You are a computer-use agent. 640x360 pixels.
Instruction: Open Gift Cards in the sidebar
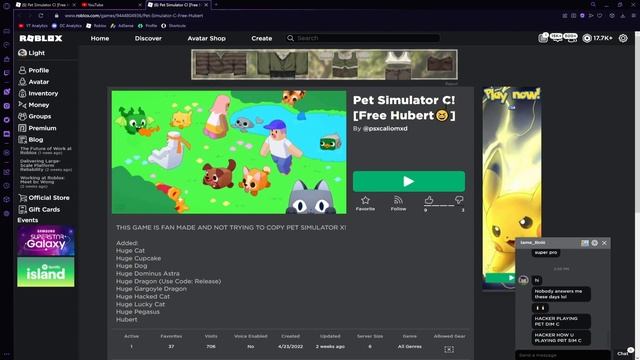pos(39,209)
